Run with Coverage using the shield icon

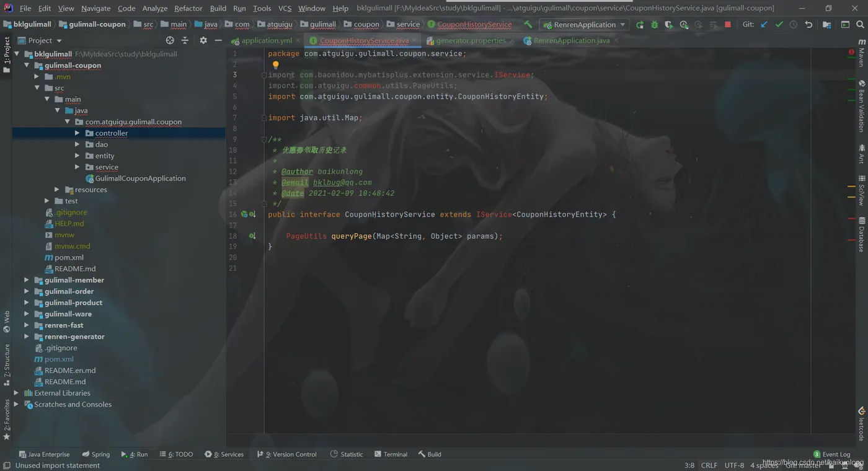[x=669, y=25]
